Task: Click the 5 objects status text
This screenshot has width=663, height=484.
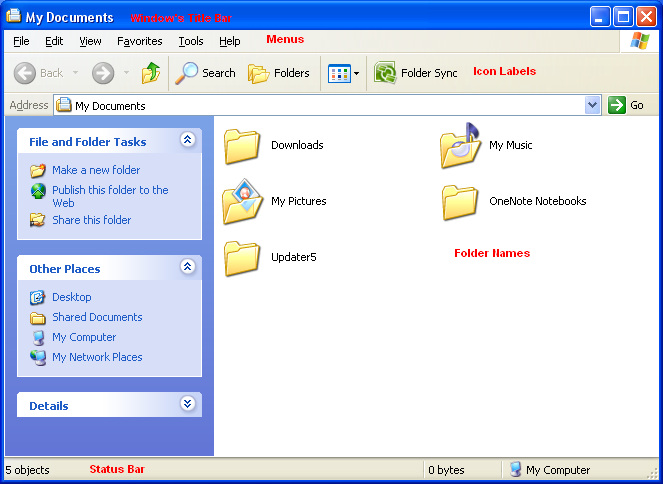Action: [27, 470]
